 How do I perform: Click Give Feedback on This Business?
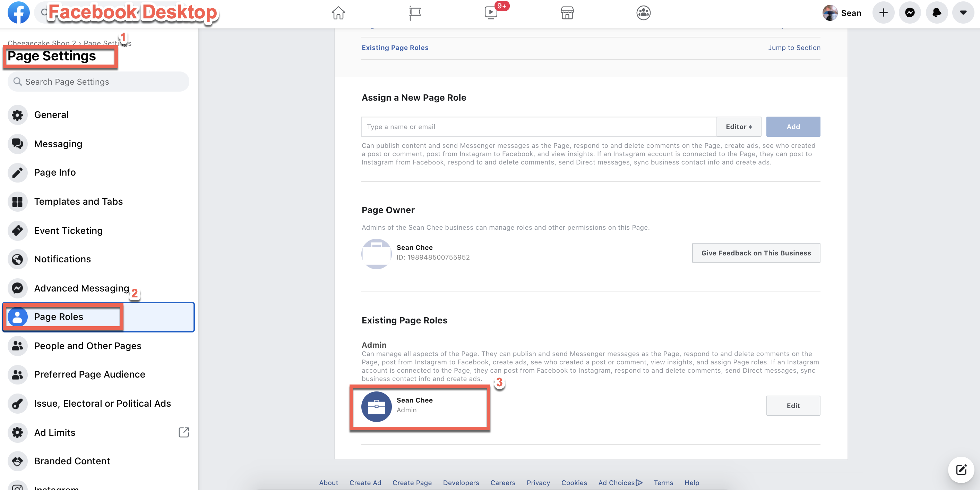point(756,253)
